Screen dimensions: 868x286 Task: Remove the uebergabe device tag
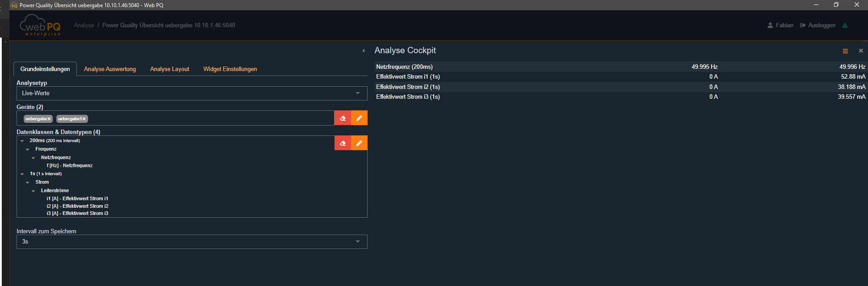pos(49,119)
